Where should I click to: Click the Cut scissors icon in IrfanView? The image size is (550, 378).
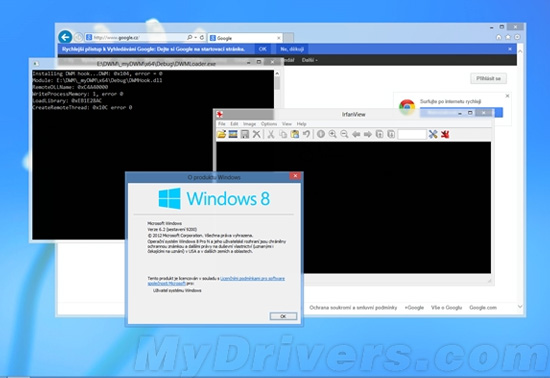point(271,134)
